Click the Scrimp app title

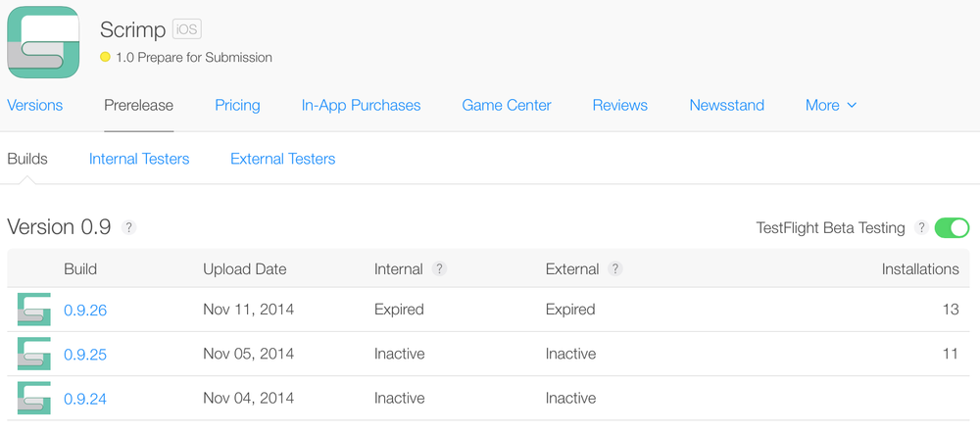point(132,29)
